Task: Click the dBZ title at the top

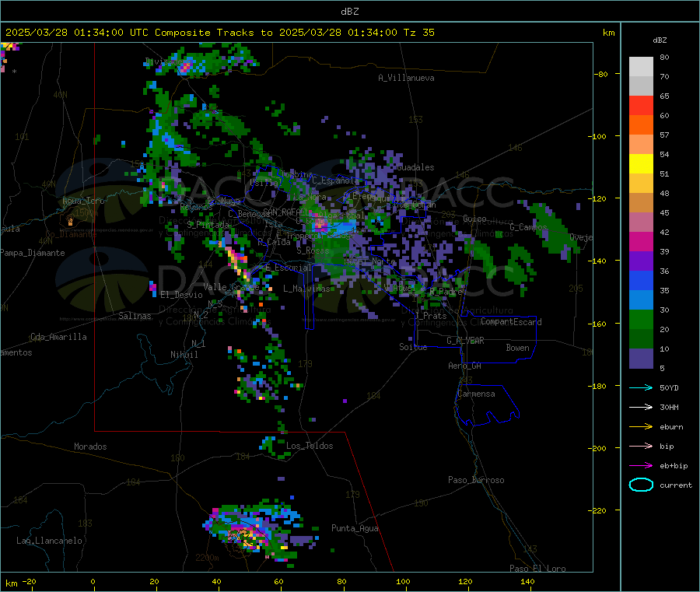Action: coord(349,12)
